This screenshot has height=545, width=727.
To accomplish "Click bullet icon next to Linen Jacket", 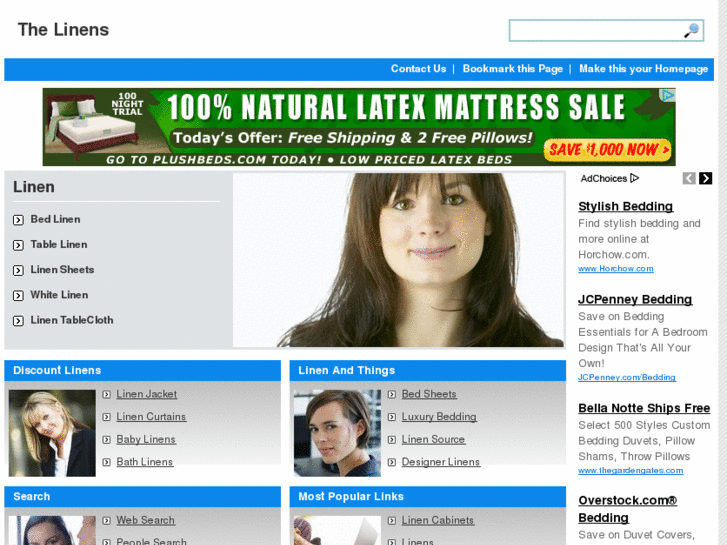I will click(107, 394).
